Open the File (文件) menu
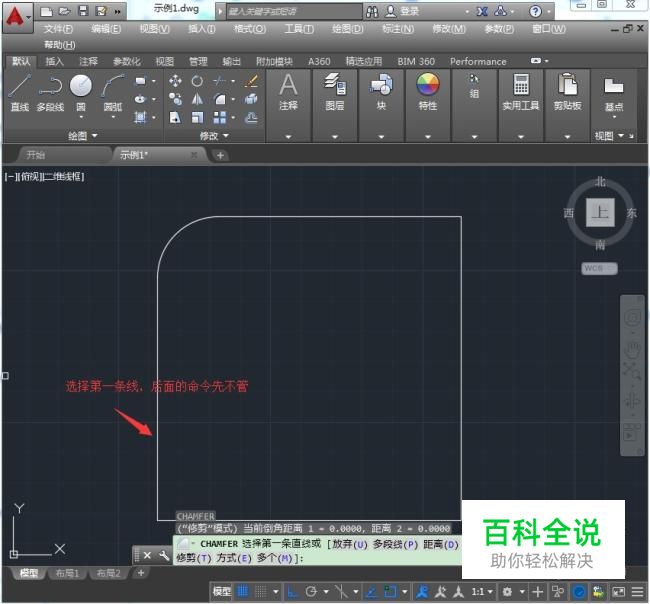This screenshot has width=650, height=604. coord(58,29)
